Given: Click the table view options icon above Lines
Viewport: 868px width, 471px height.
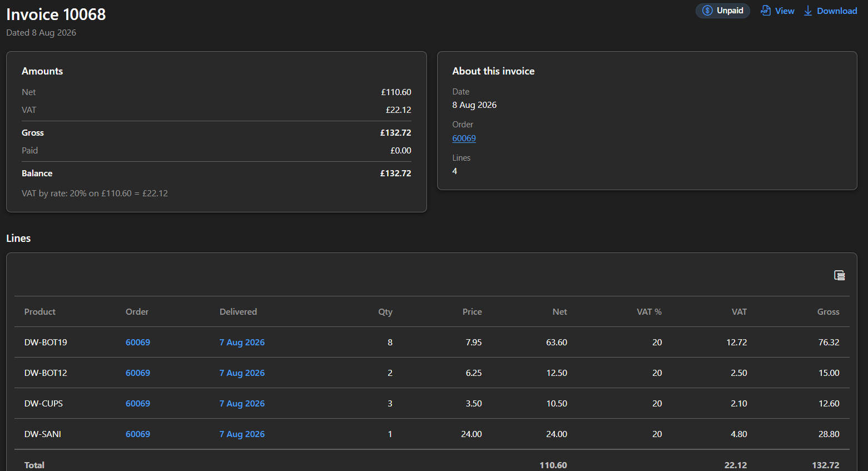Looking at the screenshot, I should (x=840, y=275).
